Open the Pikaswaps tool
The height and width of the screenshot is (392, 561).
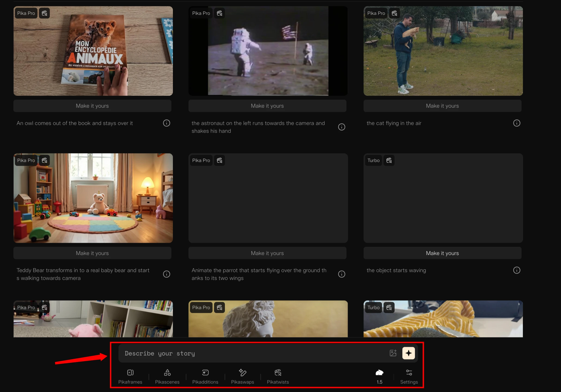point(242,377)
